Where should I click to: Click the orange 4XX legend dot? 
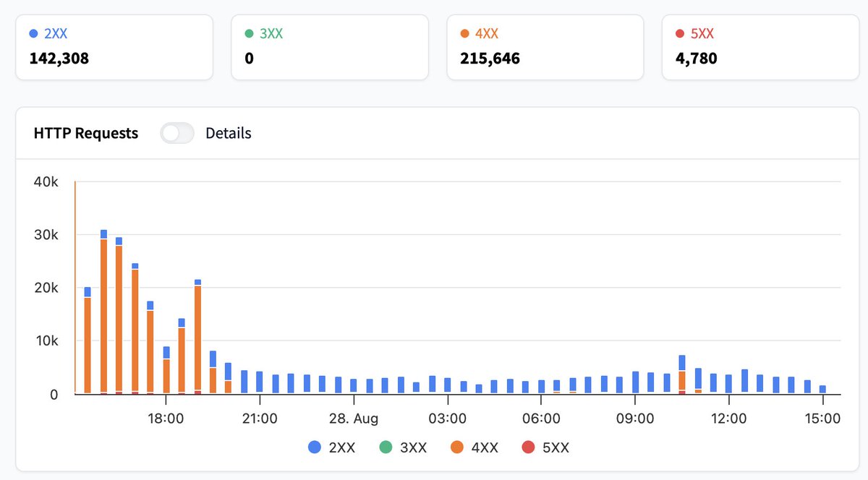(x=457, y=447)
